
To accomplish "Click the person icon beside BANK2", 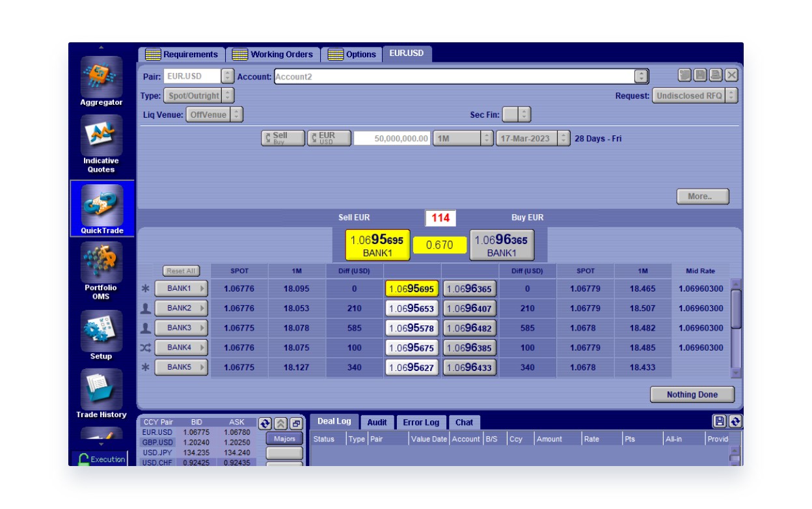I will (x=146, y=308).
